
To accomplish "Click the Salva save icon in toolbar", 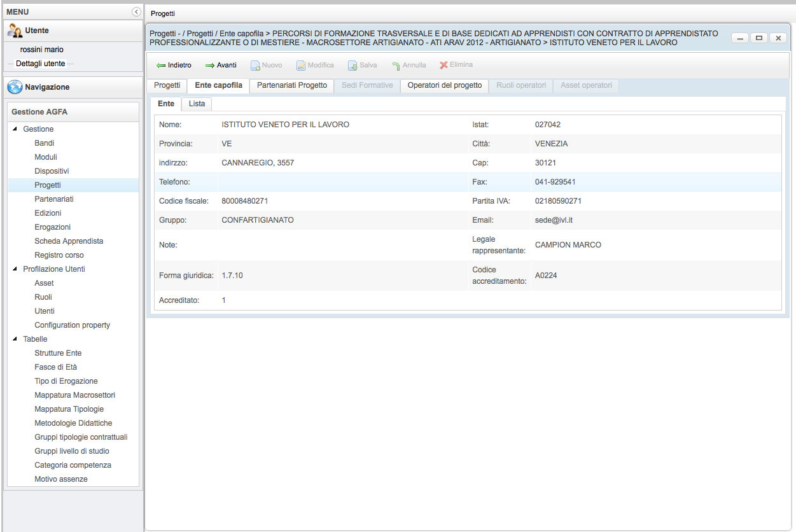I will tap(353, 66).
